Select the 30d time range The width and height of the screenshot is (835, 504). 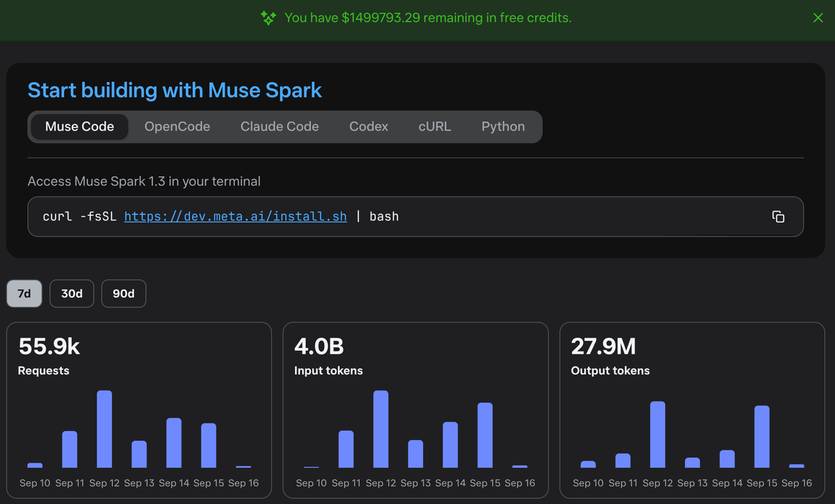(72, 293)
